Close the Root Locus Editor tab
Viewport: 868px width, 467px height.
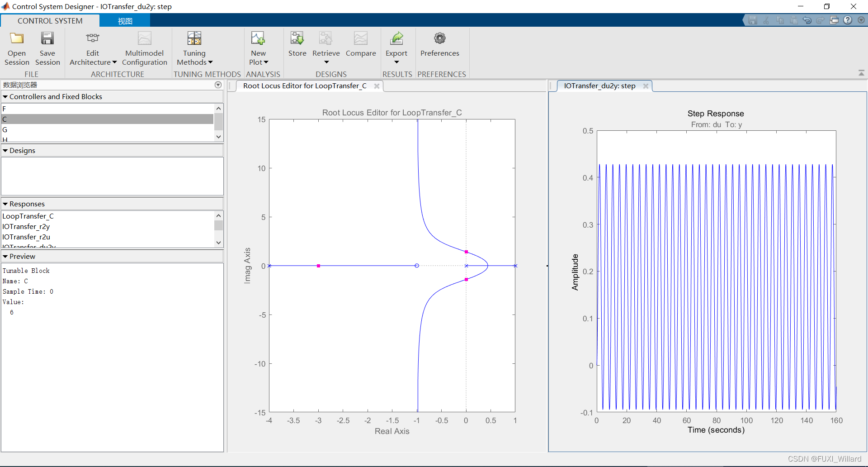point(377,86)
